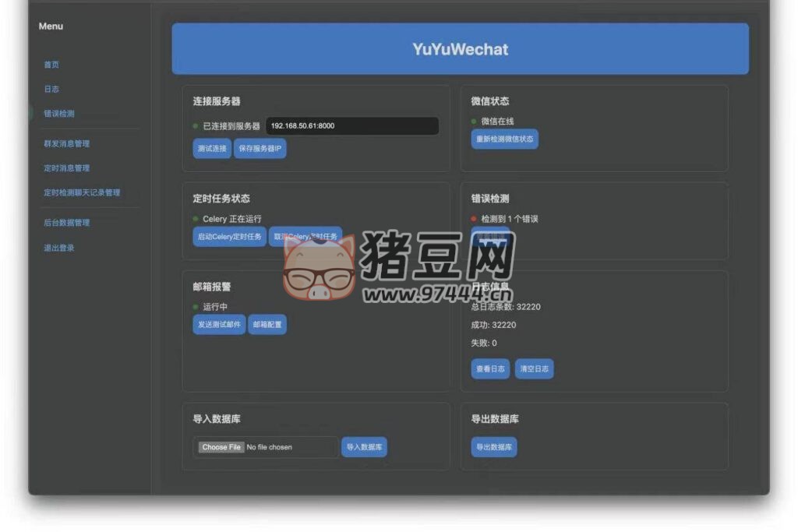
Task: Click the 取消Celery定时任务 button
Action: (305, 237)
